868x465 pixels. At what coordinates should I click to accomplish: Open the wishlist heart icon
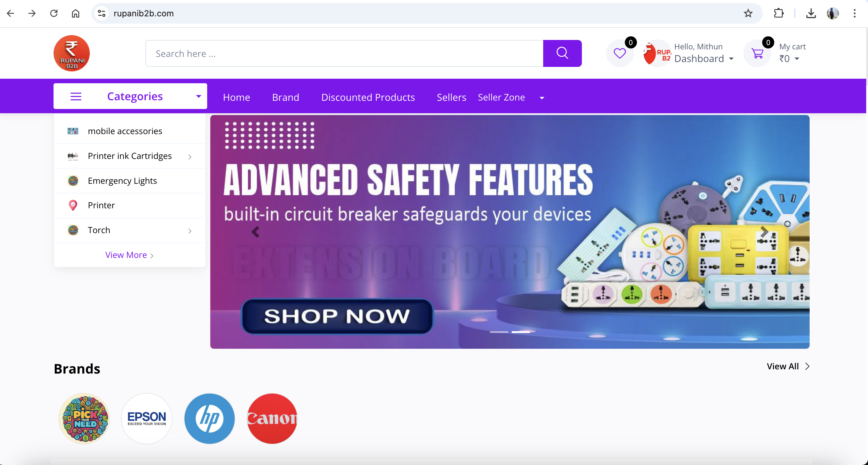click(x=619, y=53)
